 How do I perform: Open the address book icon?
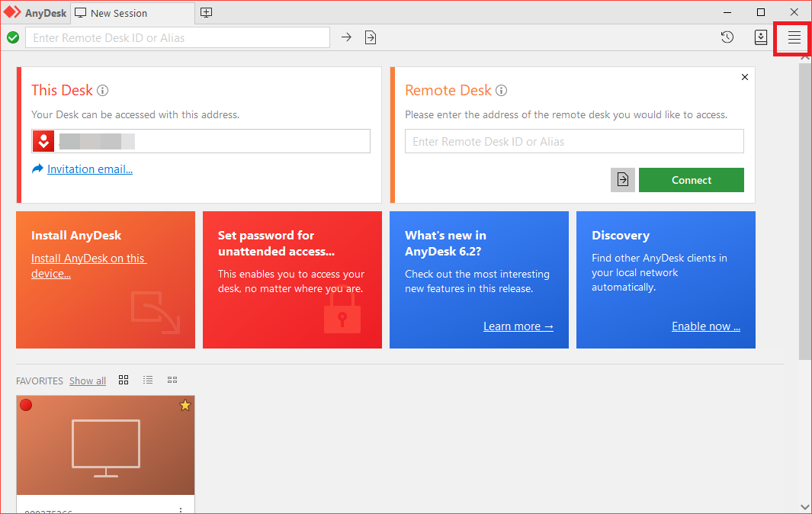760,37
